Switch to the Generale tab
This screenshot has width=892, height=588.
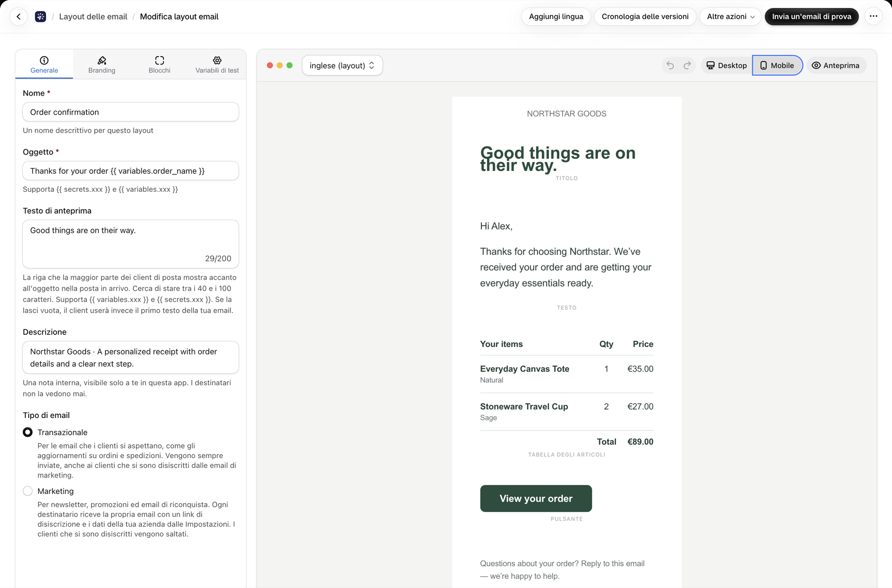click(44, 65)
